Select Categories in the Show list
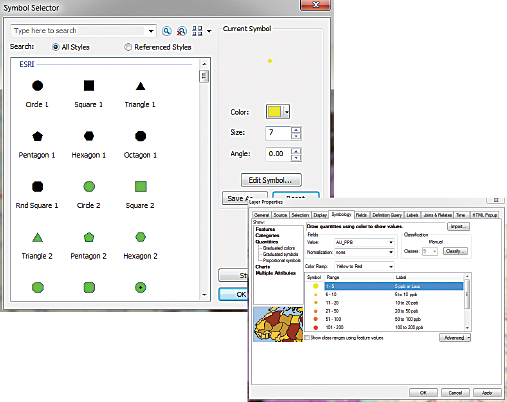 coord(267,235)
